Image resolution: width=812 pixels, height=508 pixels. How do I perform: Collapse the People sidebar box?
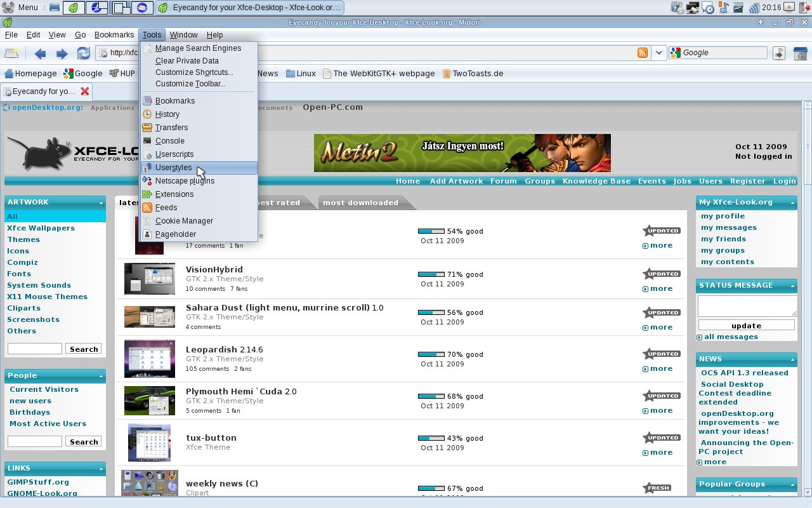[x=101, y=376]
